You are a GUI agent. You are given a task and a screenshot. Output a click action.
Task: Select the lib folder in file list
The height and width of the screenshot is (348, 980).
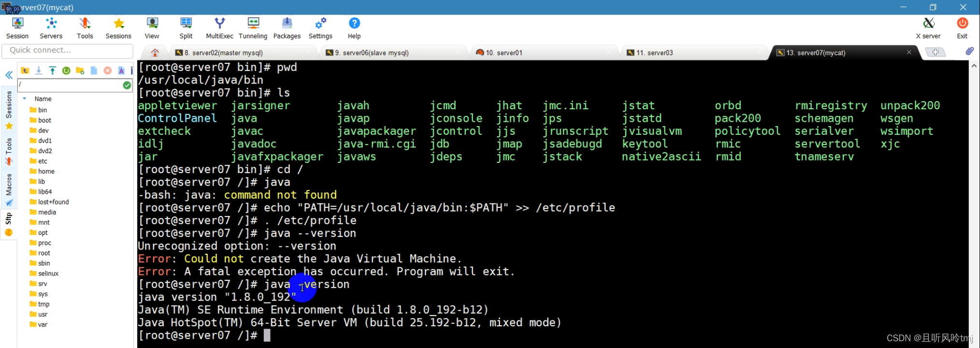(38, 182)
